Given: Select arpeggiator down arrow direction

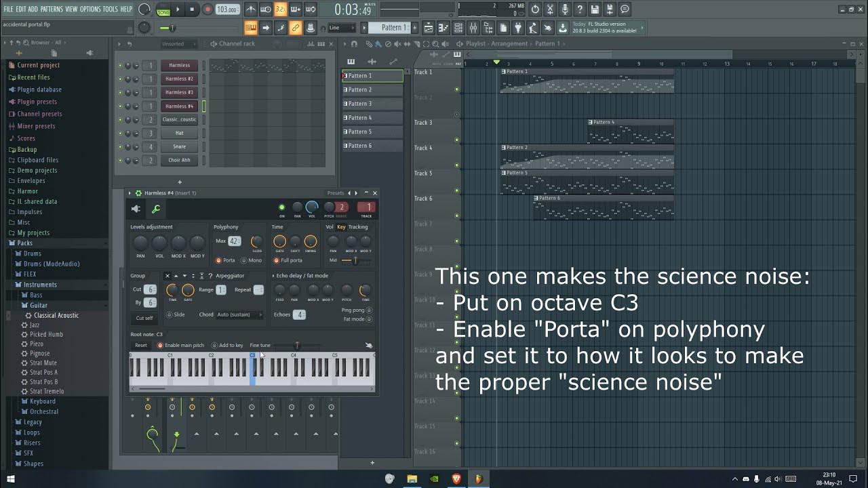Looking at the screenshot, I should point(184,276).
